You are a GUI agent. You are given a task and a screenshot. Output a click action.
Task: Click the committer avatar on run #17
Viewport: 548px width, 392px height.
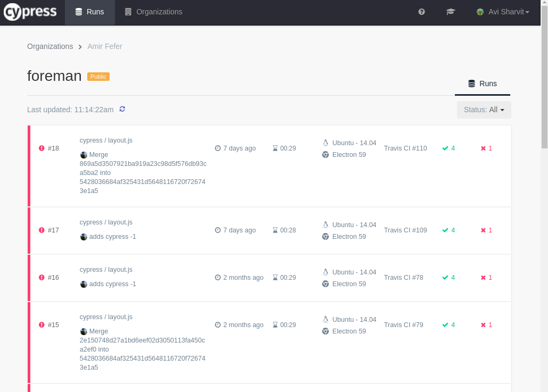pyautogui.click(x=84, y=237)
